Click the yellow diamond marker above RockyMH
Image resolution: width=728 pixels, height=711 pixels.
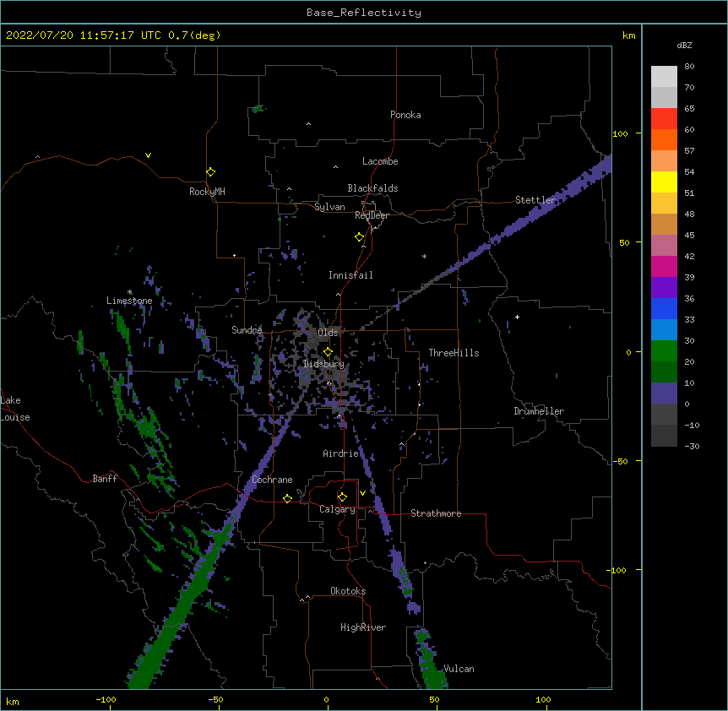point(211,172)
